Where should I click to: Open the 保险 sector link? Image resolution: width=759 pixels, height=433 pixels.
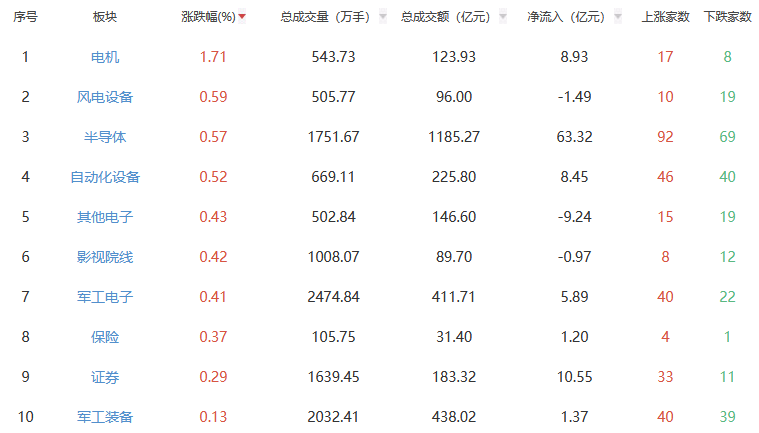tap(104, 337)
